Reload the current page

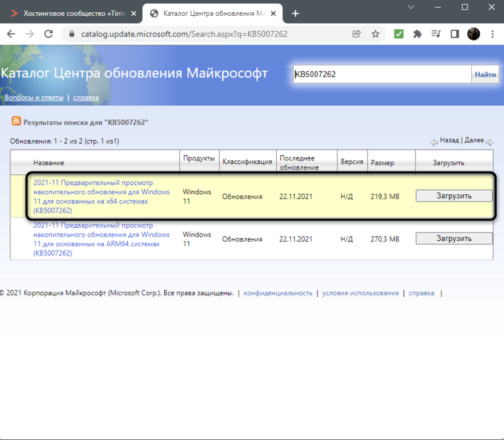click(48, 34)
